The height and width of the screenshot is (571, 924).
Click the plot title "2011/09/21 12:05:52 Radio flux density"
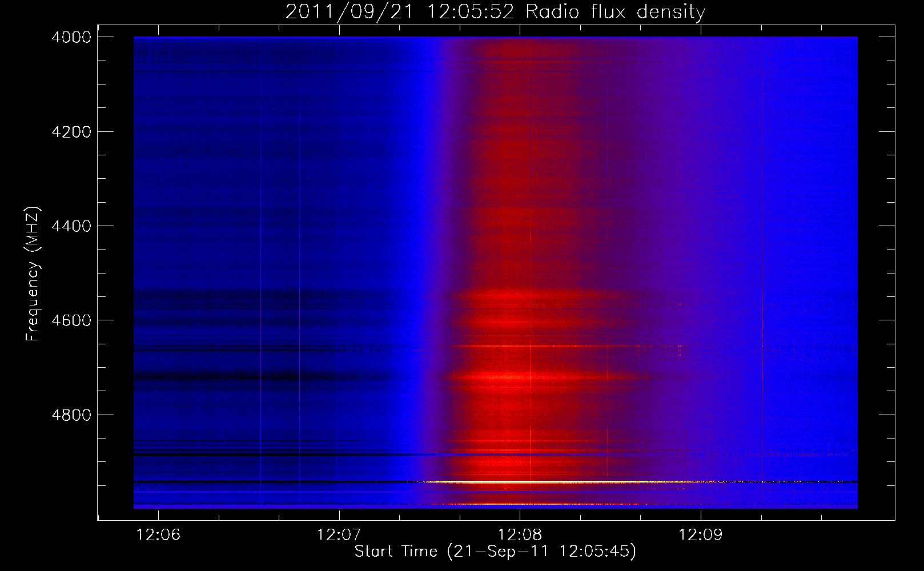click(x=495, y=12)
